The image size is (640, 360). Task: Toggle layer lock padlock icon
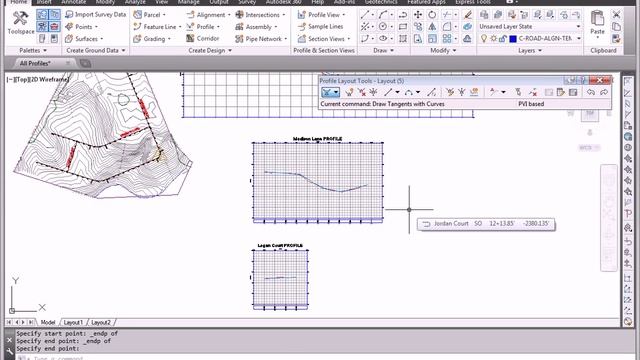tap(502, 39)
